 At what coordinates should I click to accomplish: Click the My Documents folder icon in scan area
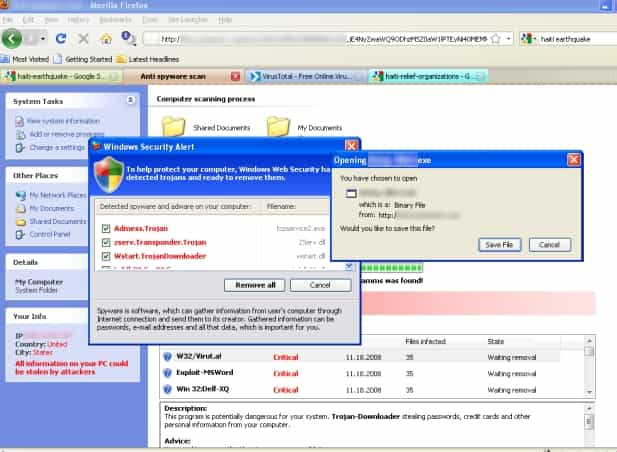[278, 126]
